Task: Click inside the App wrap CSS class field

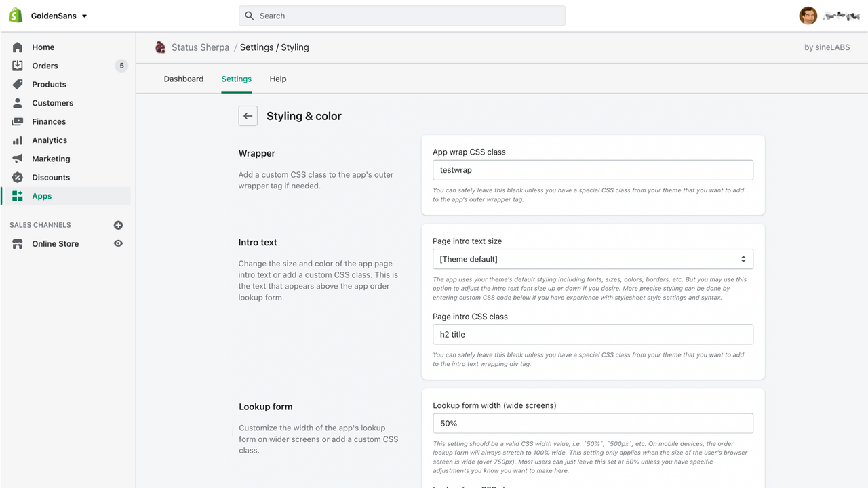Action: tap(593, 169)
